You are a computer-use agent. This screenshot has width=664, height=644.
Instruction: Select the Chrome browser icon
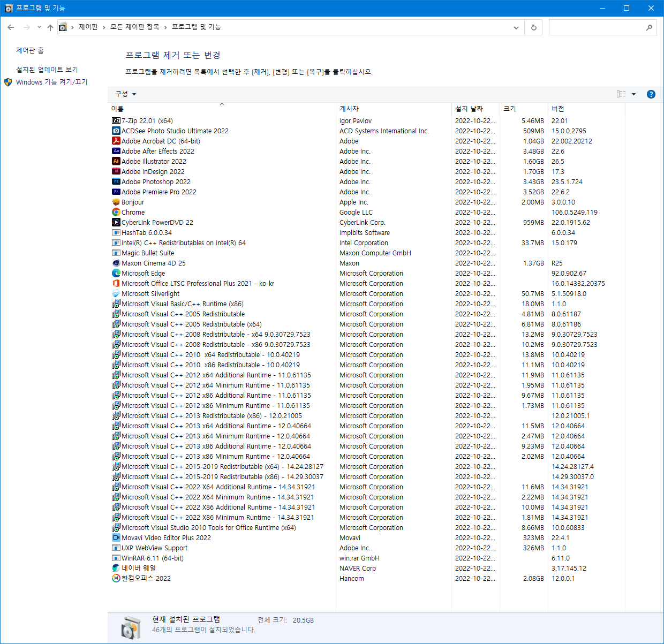(116, 213)
